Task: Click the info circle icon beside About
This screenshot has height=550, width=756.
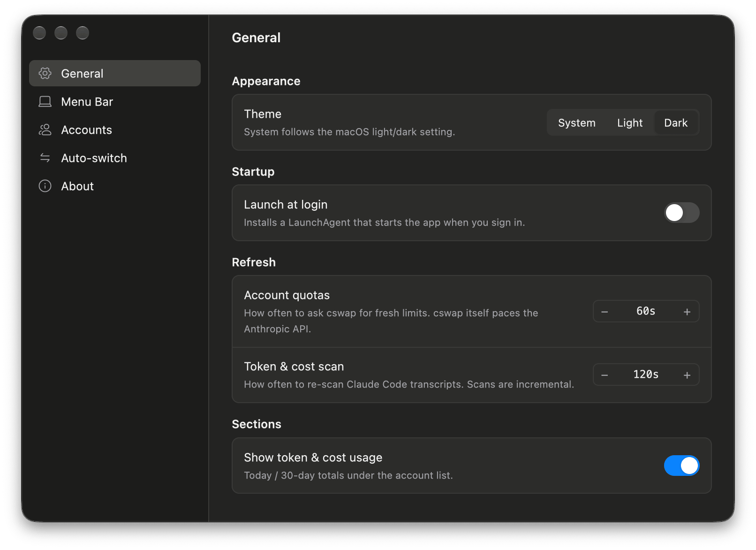Action: (45, 186)
